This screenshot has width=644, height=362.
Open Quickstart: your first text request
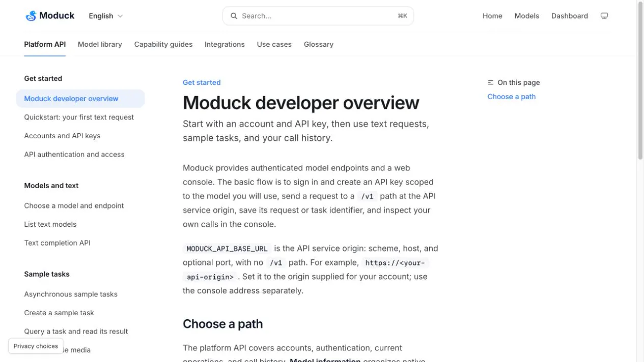79,117
